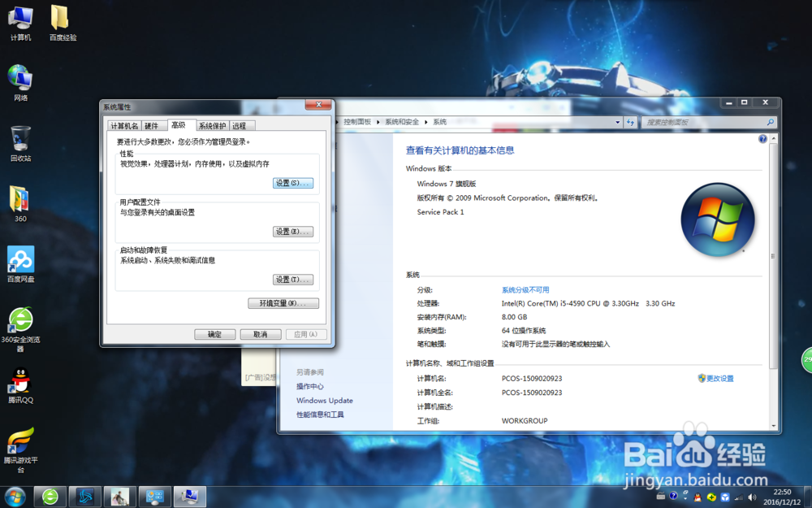
Task: Click the keyboard input-method tray icon
Action: click(661, 497)
